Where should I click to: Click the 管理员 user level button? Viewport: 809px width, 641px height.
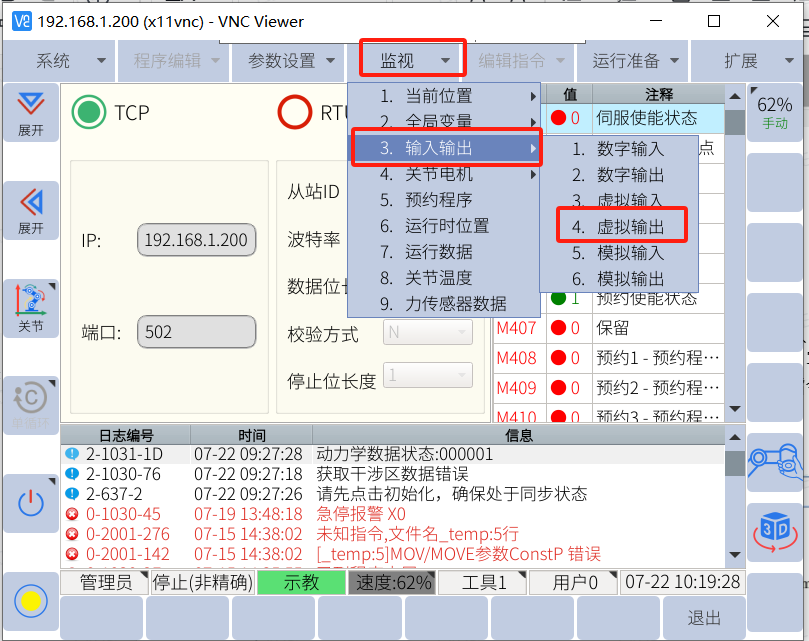[x=105, y=582]
